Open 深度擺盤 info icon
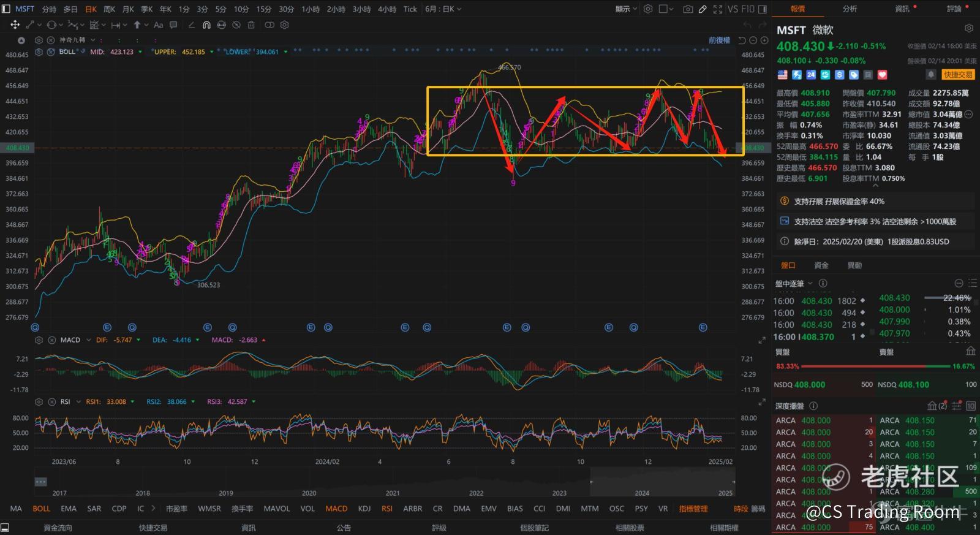980x535 pixels. point(813,406)
